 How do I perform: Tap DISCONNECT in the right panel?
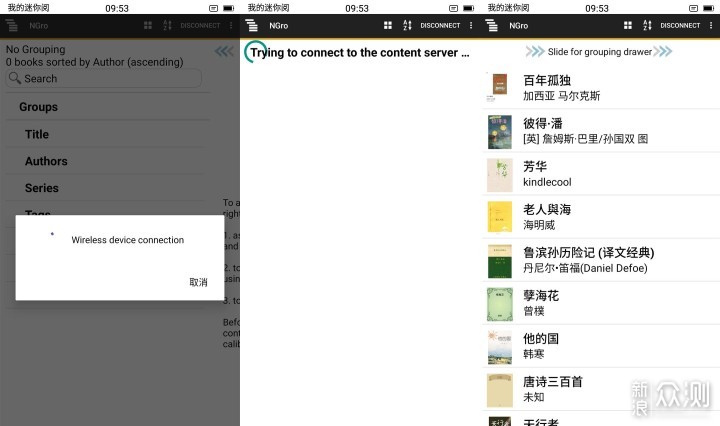coord(680,26)
